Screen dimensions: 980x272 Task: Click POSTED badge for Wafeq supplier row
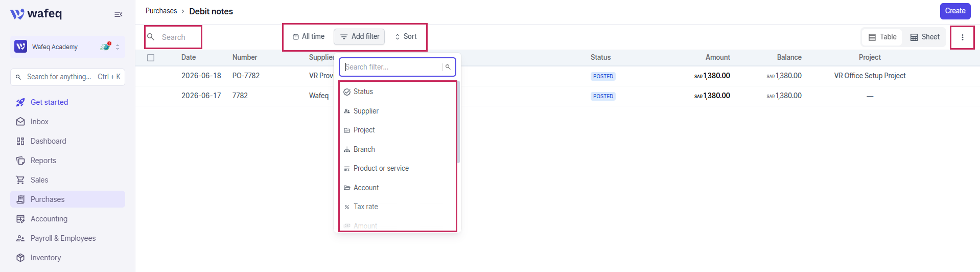603,96
